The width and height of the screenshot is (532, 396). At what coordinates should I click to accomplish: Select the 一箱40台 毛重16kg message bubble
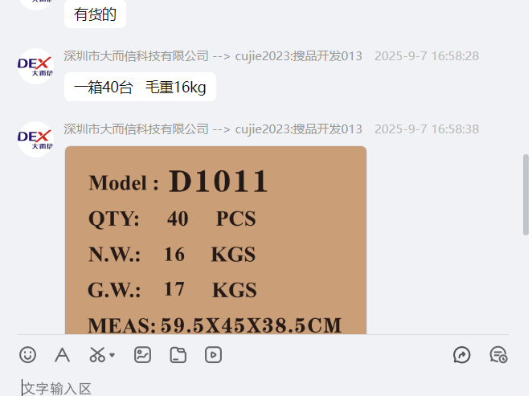pos(140,87)
